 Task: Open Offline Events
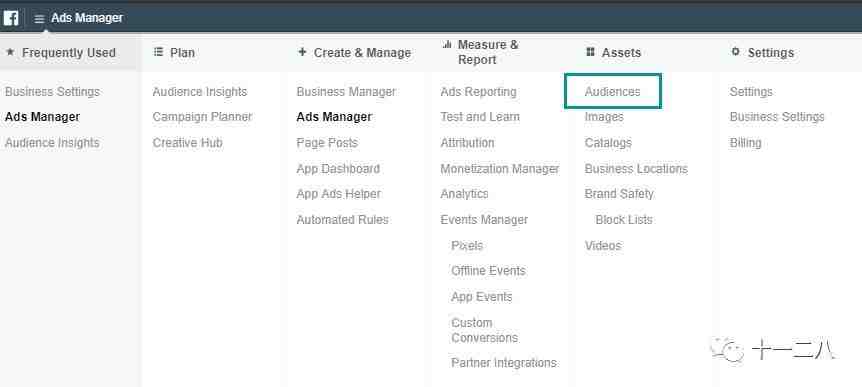tap(488, 271)
